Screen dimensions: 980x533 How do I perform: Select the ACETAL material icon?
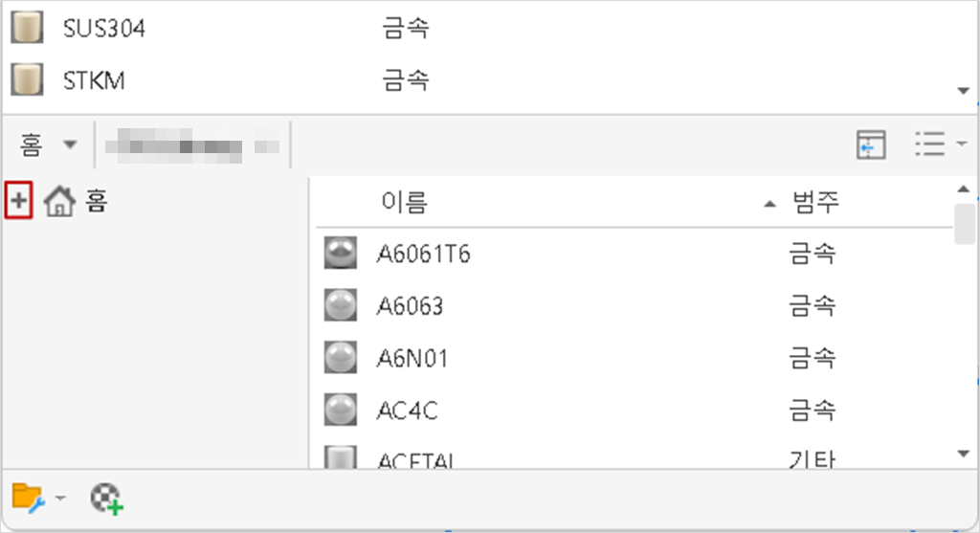pos(341,456)
